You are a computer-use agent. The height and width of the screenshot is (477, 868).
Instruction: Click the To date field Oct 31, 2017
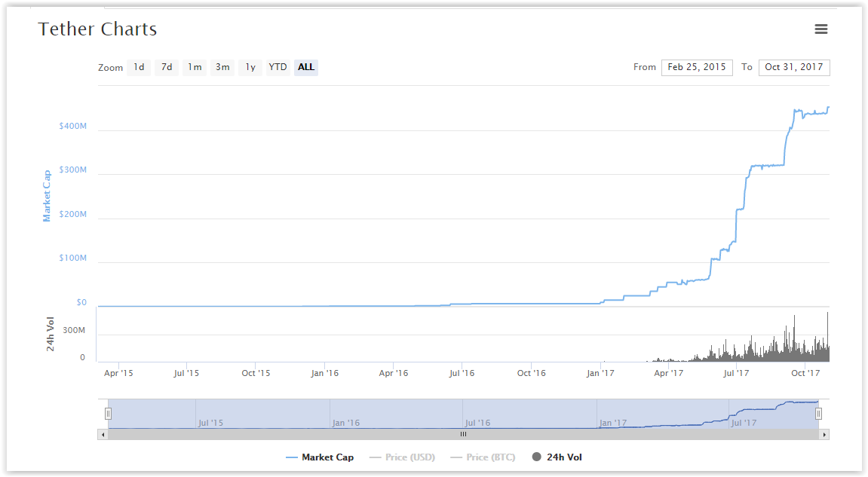794,67
